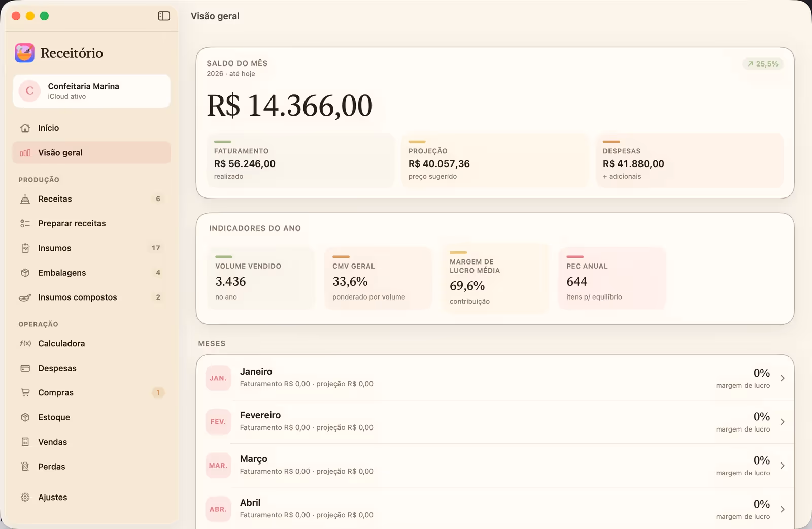Expand Fevereiro row with its chevron
This screenshot has width=812, height=529.
782,422
